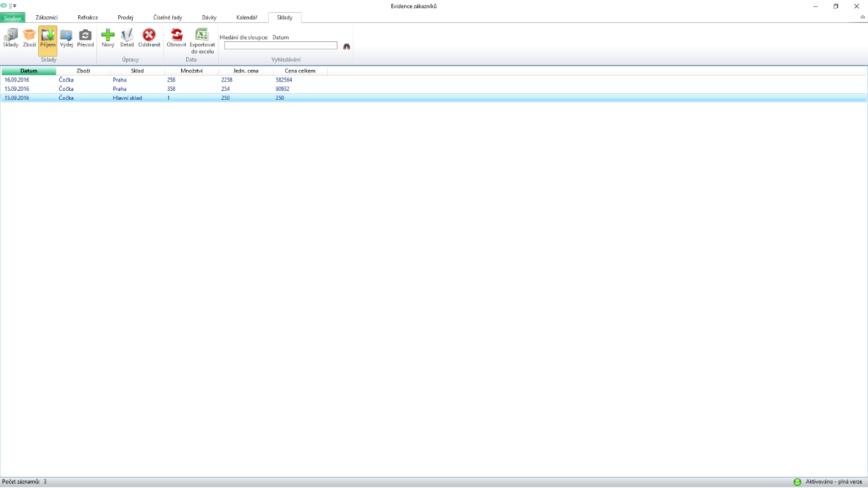868x488 pixels.
Task: Open the Převod transfer icon
Action: coord(85,38)
